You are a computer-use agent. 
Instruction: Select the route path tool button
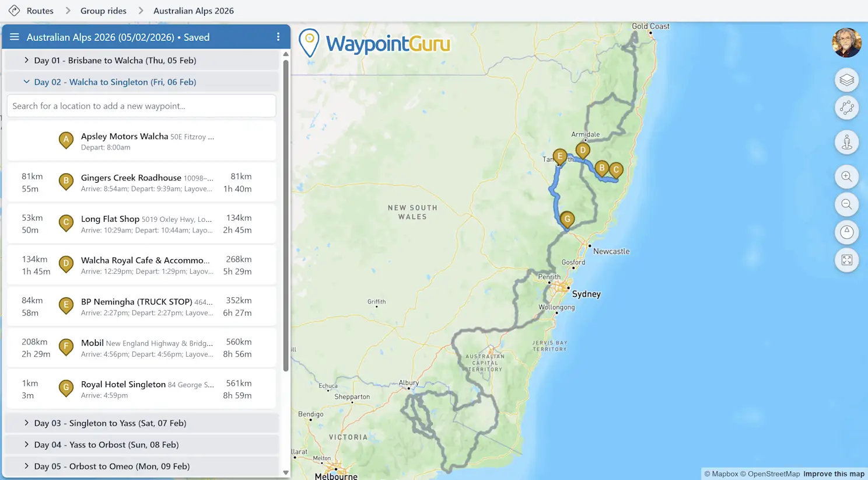[x=846, y=107]
